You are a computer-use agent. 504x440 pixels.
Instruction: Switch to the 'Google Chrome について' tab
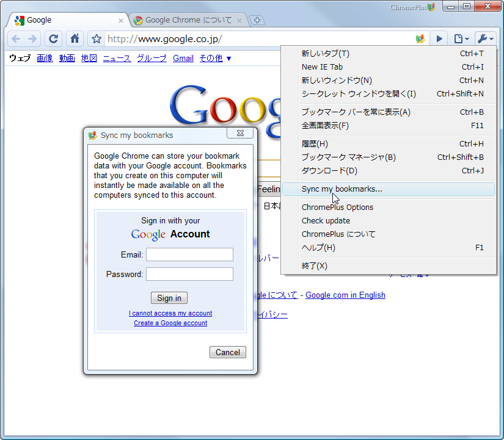tap(186, 20)
